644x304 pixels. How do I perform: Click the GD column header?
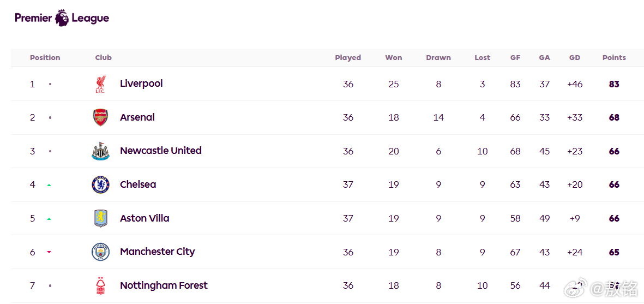575,57
